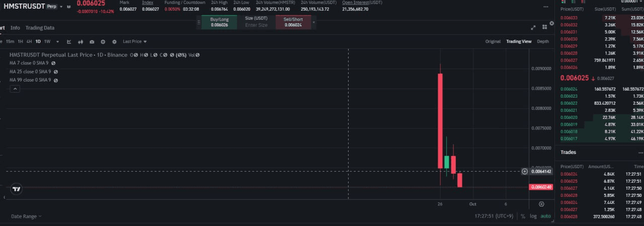Click the red current price label on axis
This screenshot has width=644, height=226.
(541, 187)
